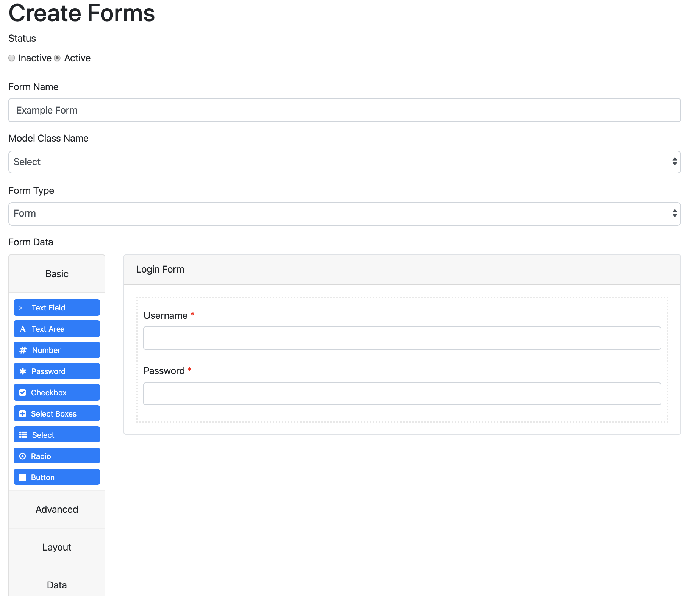700x596 pixels.
Task: Click the Password input in Login Form
Action: coord(402,394)
